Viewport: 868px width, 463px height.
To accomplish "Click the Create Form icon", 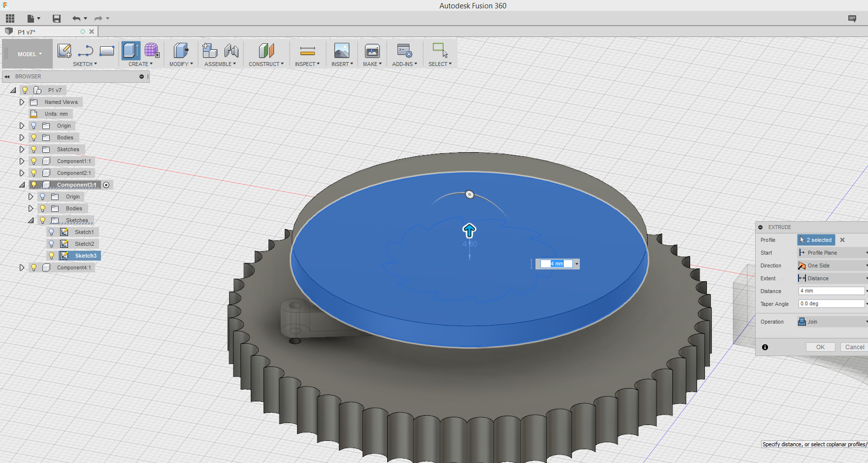I will tap(152, 51).
